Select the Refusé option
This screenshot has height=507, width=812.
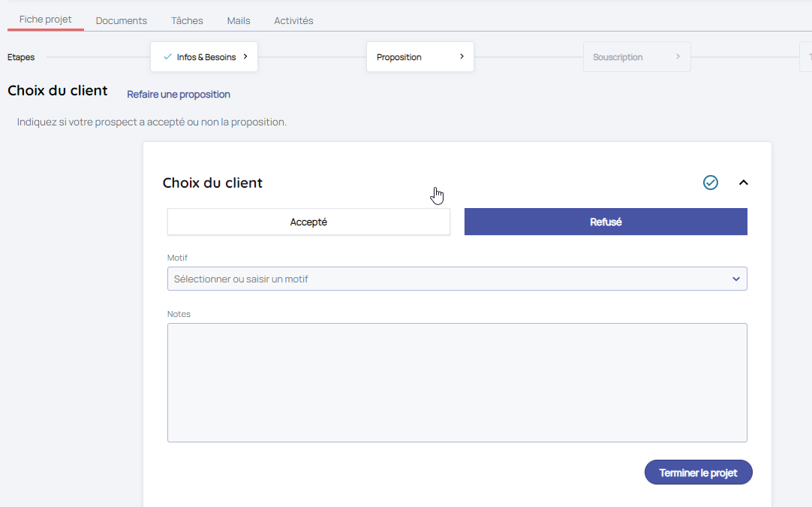606,222
